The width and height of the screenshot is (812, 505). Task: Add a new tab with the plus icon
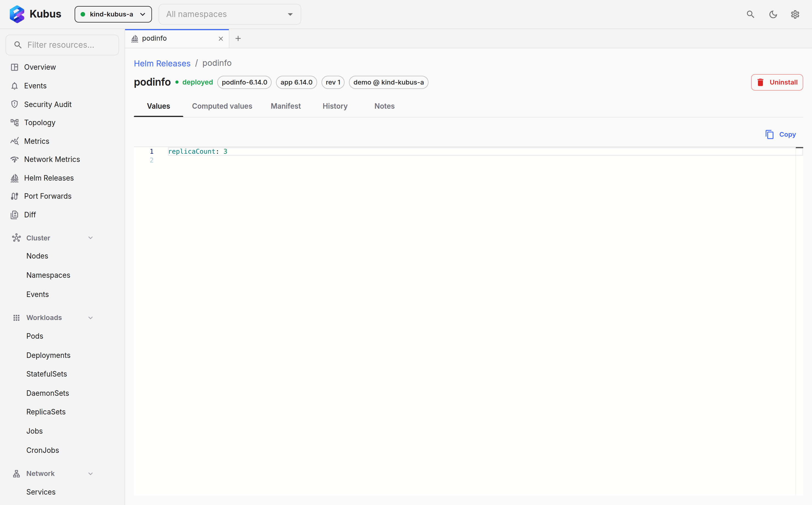238,38
